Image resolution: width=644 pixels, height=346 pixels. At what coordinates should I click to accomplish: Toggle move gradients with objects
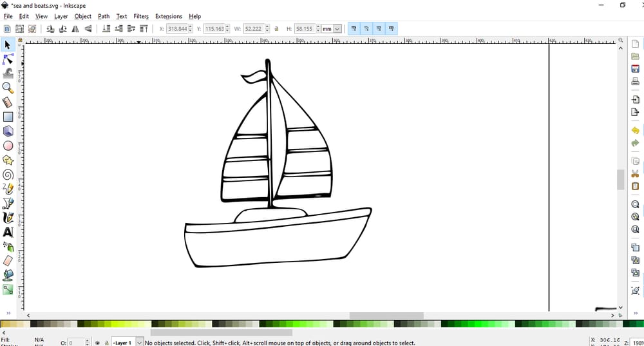[379, 29]
